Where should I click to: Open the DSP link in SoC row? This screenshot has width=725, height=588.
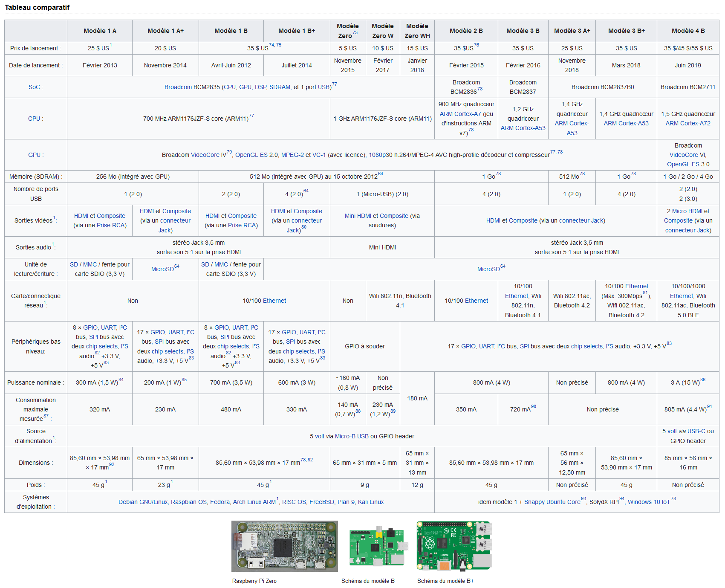point(260,87)
